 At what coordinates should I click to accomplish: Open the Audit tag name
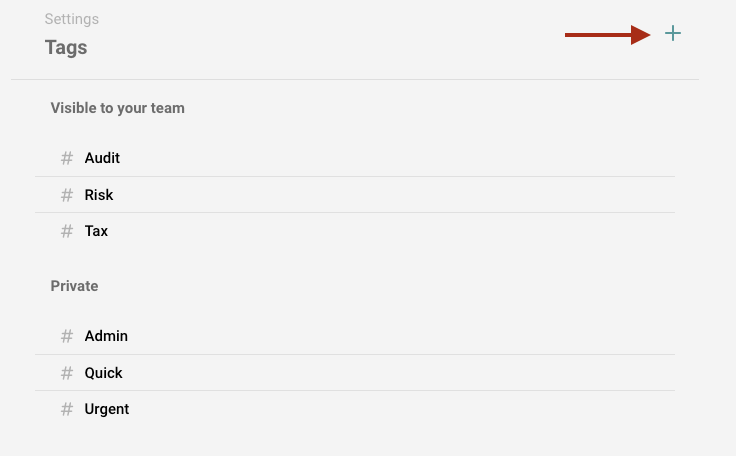(x=102, y=158)
